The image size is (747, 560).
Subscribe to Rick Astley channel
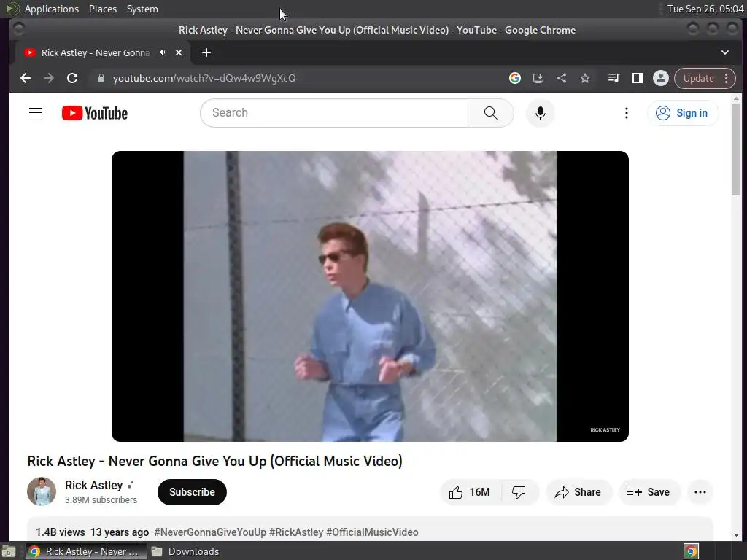[192, 492]
